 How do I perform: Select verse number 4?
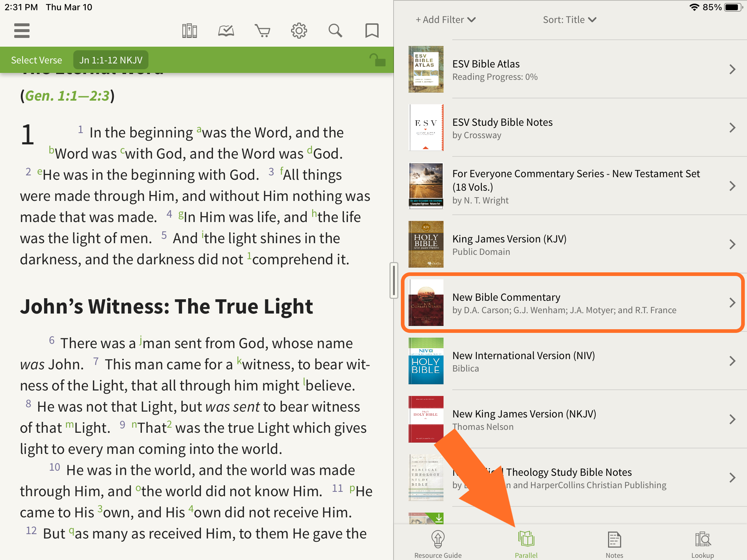(x=169, y=214)
